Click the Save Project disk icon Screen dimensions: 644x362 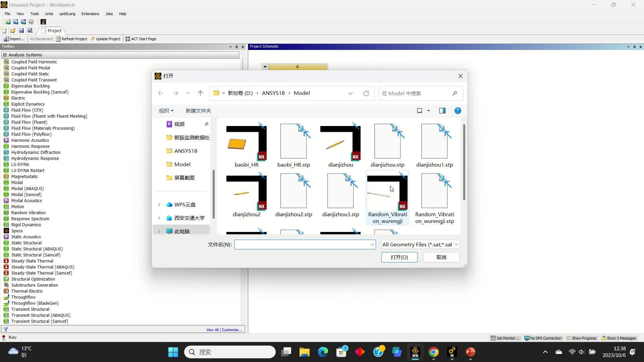coord(21,30)
